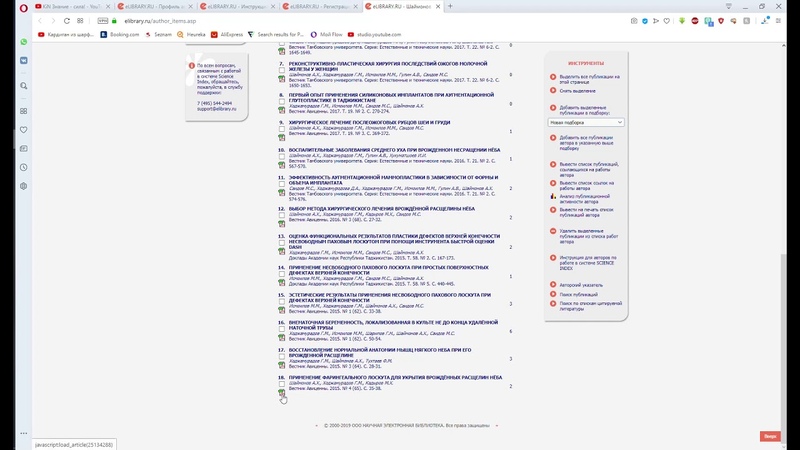Take a snapshot with the camera icon
800x450 pixels.
(634, 21)
